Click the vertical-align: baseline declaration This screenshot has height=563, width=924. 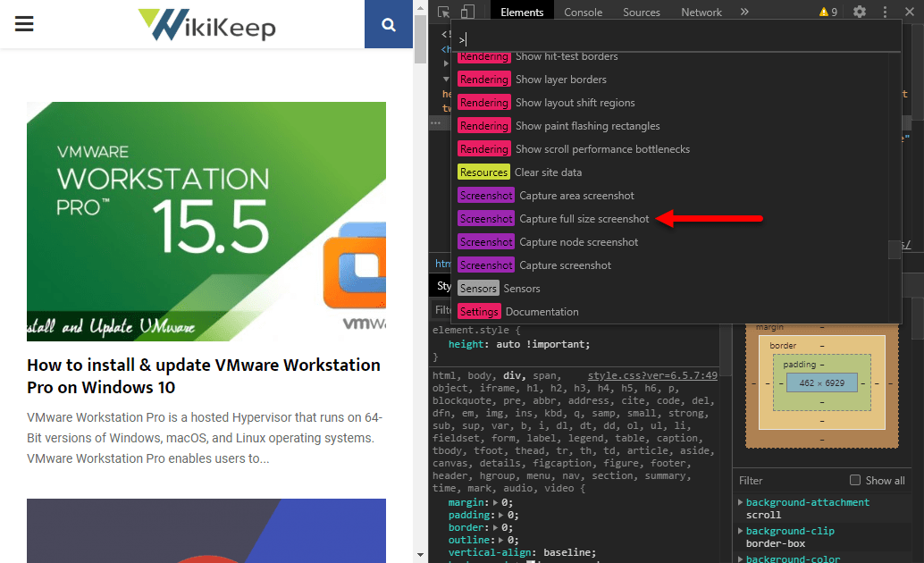(x=522, y=552)
